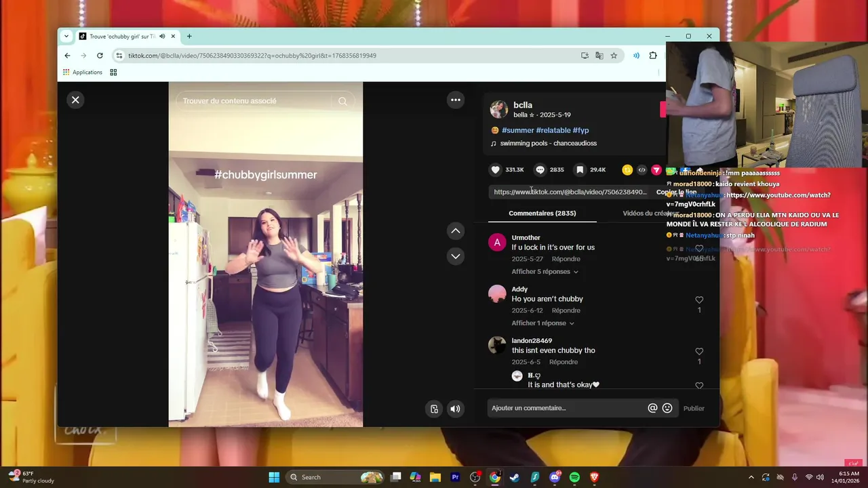Like the video with the heart icon
Screen dimensions: 868x488
click(496, 169)
